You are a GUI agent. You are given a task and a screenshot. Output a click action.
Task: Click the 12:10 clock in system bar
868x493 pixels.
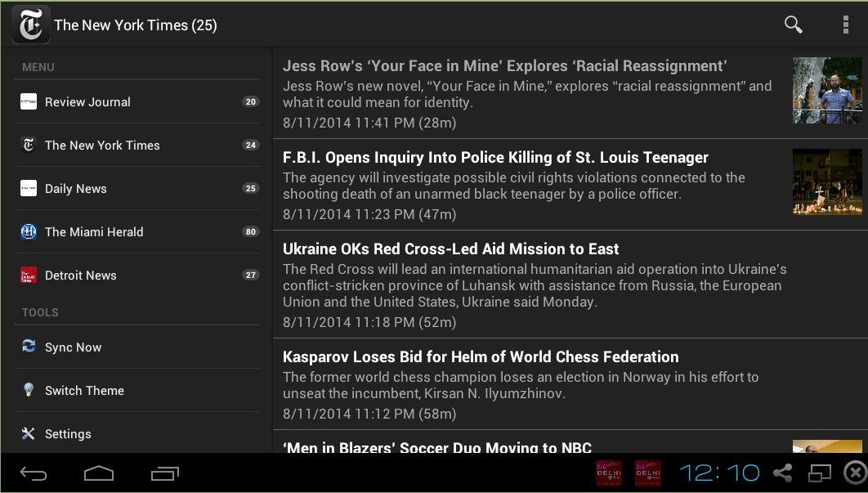pyautogui.click(x=719, y=473)
